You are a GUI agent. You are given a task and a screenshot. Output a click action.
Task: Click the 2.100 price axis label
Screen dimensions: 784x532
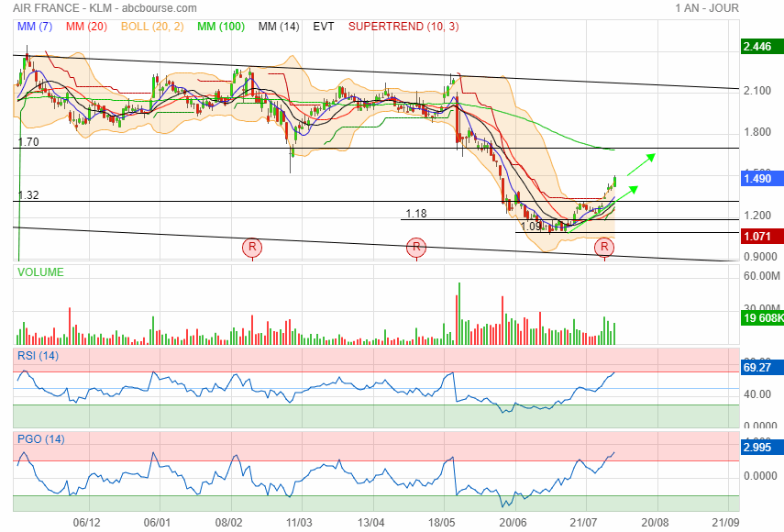point(757,91)
